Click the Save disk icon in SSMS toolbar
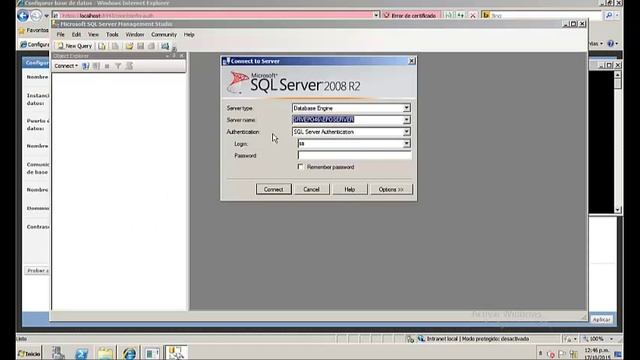This screenshot has width=640, height=360. click(140, 46)
